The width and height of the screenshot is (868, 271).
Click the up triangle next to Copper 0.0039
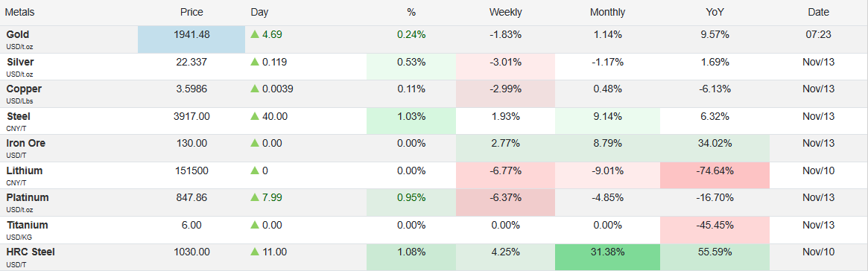click(255, 89)
